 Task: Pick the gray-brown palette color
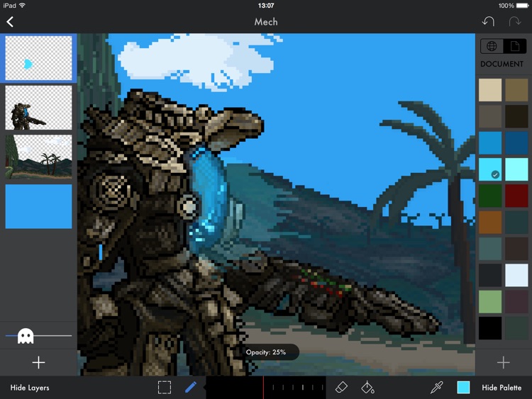tap(490, 116)
